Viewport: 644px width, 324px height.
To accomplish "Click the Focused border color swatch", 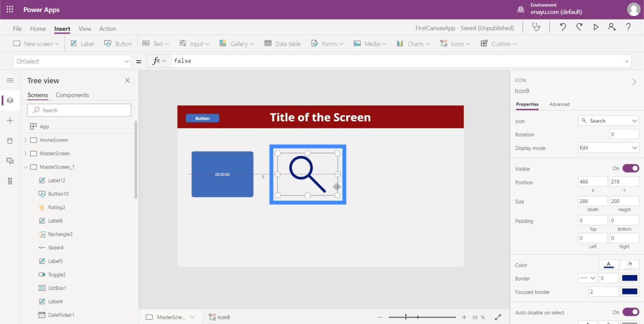I will click(629, 291).
